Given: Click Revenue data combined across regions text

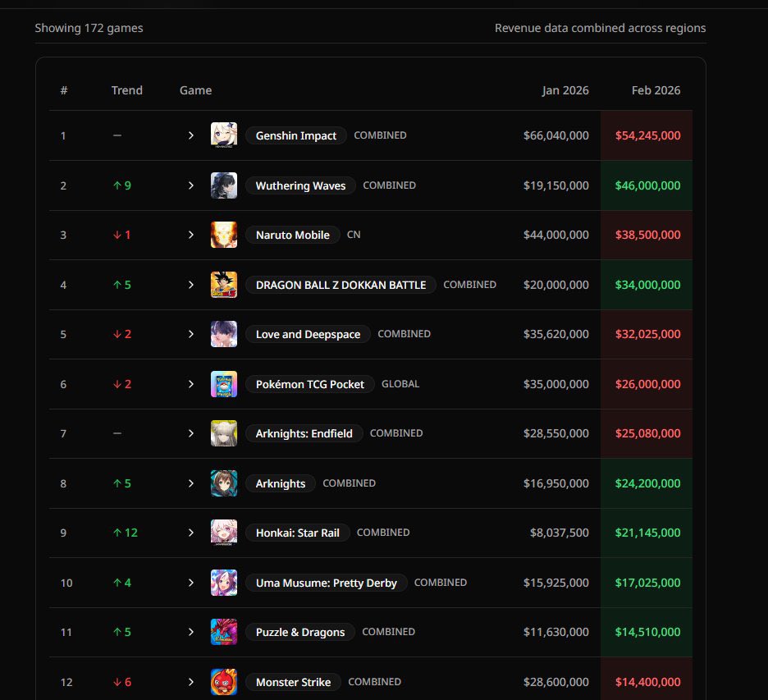Looking at the screenshot, I should click(x=600, y=28).
